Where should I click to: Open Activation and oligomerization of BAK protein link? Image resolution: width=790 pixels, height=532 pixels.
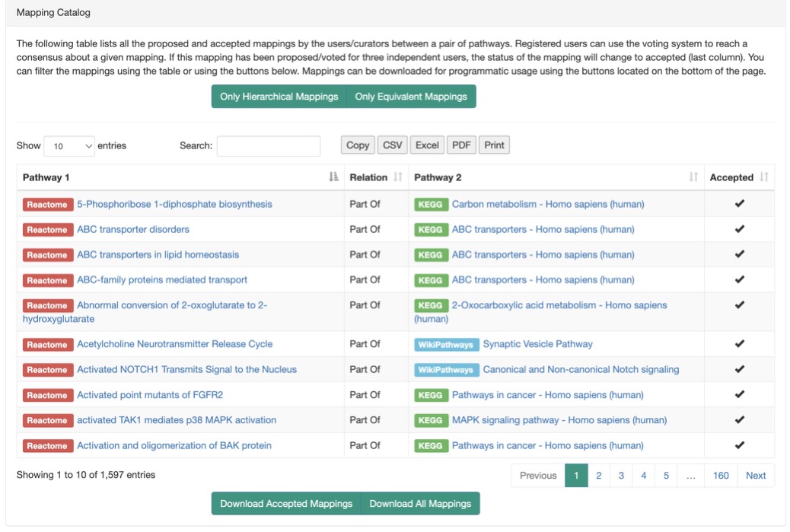click(x=174, y=445)
